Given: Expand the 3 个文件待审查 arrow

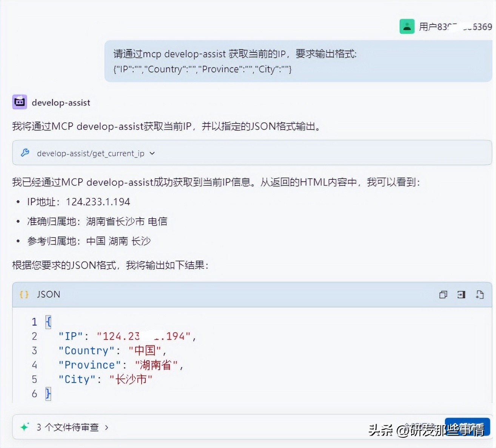Looking at the screenshot, I should 106,428.
